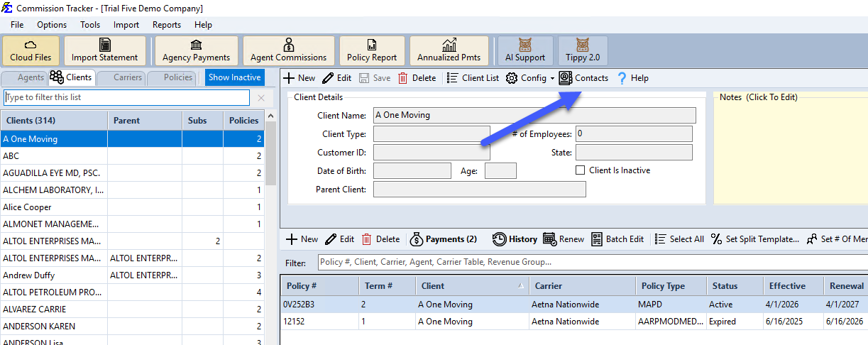This screenshot has height=345, width=868.
Task: Select policy row 12152
Action: click(x=574, y=322)
